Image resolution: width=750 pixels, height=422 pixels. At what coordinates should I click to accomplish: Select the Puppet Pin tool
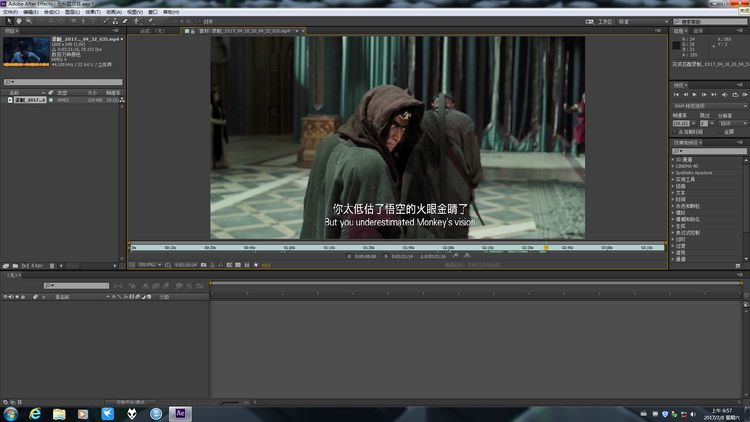pyautogui.click(x=151, y=21)
